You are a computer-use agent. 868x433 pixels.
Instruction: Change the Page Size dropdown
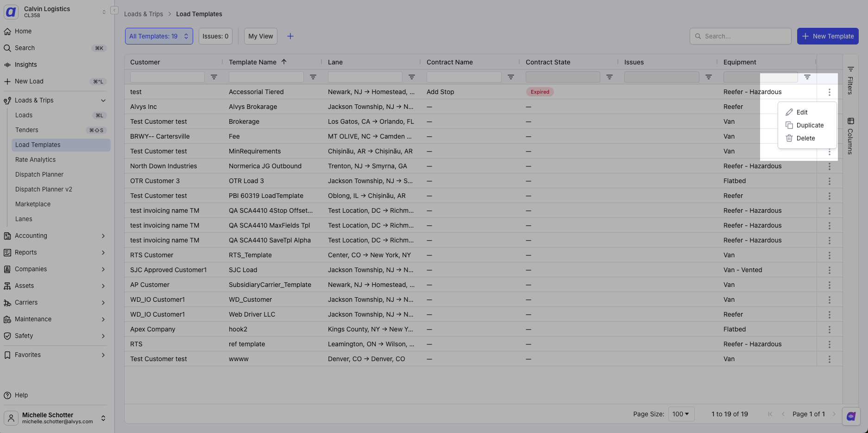(681, 414)
